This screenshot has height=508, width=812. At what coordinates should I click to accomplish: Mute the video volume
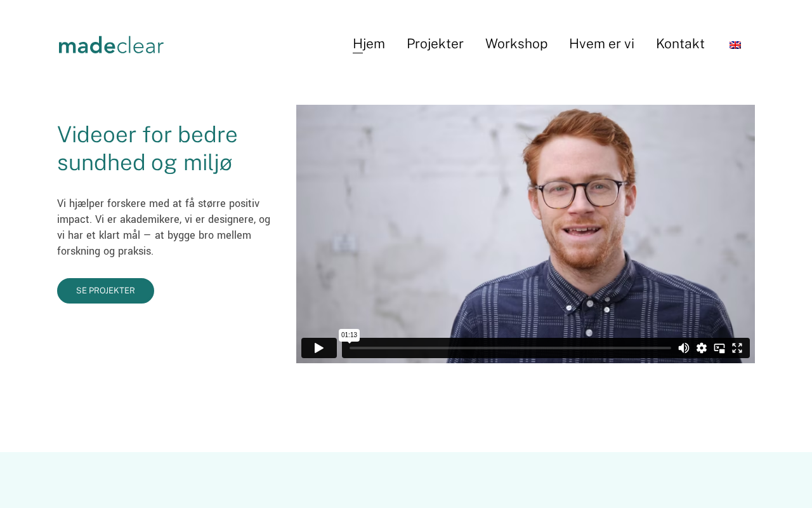click(684, 348)
